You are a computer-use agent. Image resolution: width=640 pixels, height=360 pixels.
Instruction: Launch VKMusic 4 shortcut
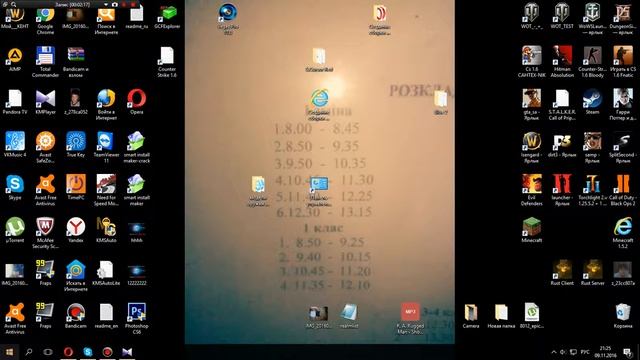(x=15, y=144)
